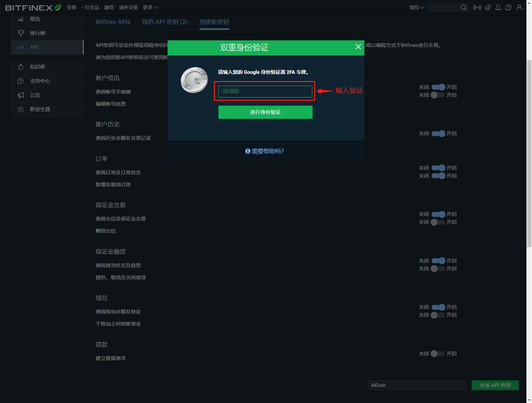Toggle 查阅帐号手续费 permission switch
532x403 pixels.
[438, 87]
